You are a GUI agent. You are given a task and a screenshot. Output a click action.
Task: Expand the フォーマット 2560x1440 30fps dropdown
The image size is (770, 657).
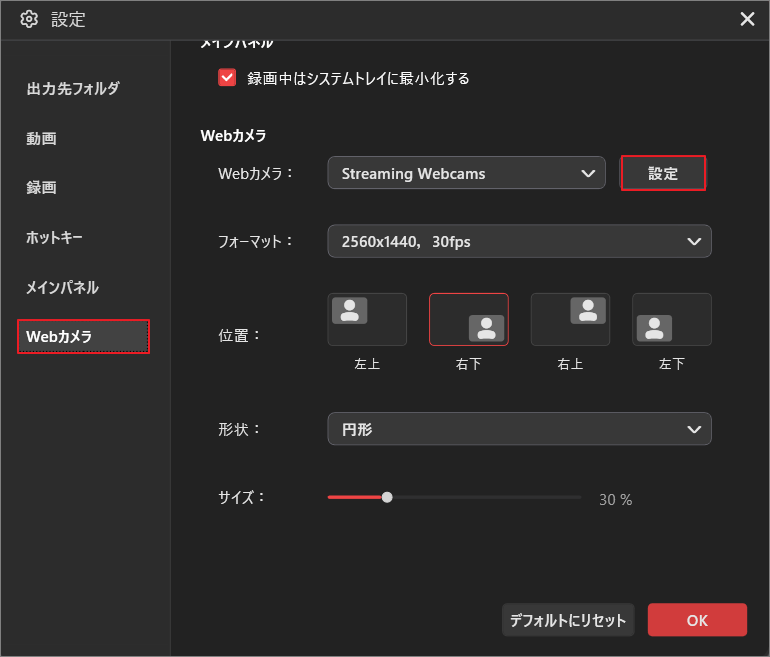(x=519, y=241)
